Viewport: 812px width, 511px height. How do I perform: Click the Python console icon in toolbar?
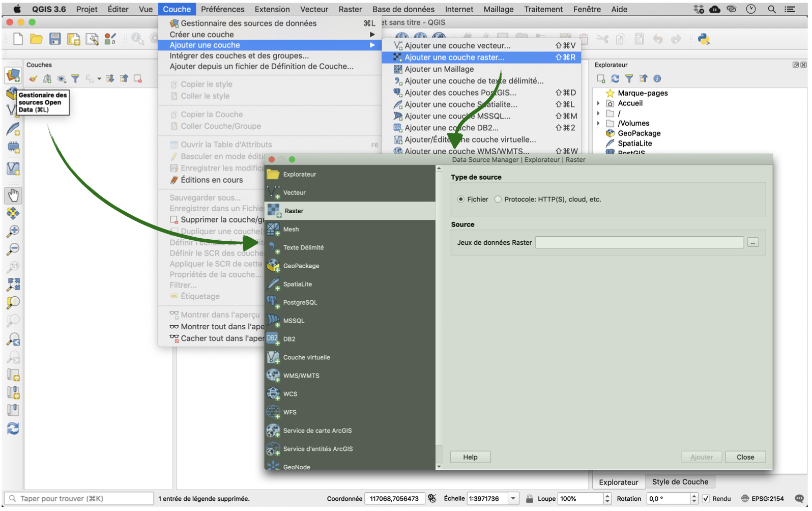coord(704,39)
